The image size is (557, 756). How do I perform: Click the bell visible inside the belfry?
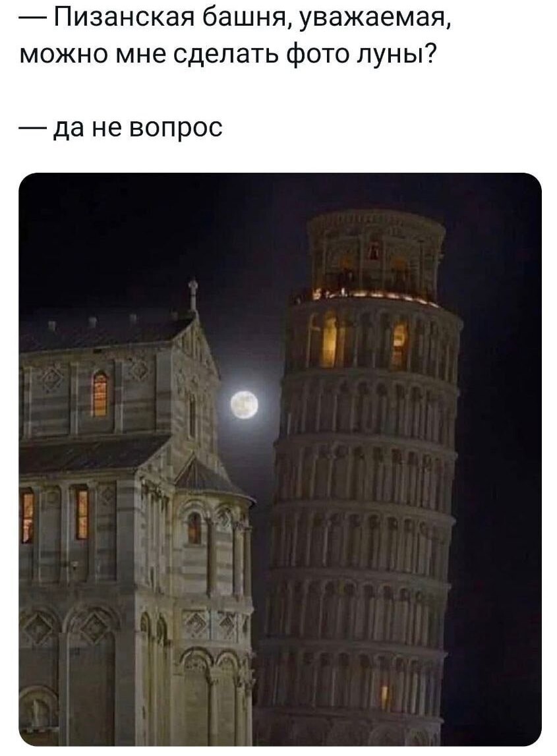[374, 251]
